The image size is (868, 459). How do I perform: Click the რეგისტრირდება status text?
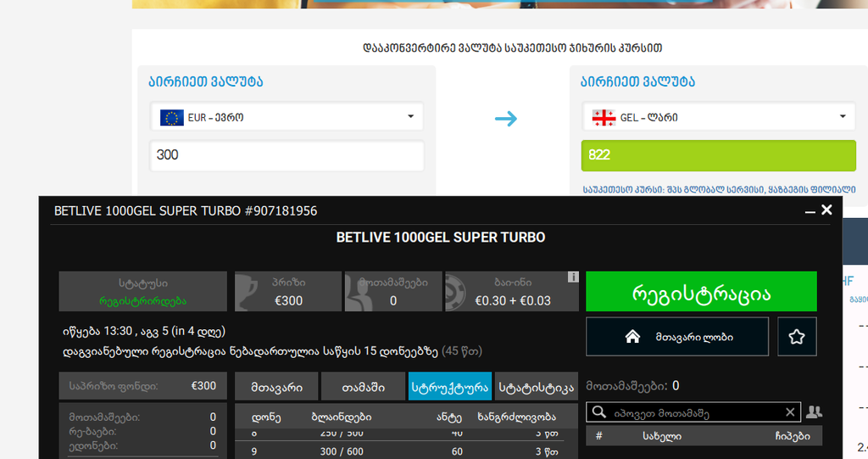pos(142,301)
